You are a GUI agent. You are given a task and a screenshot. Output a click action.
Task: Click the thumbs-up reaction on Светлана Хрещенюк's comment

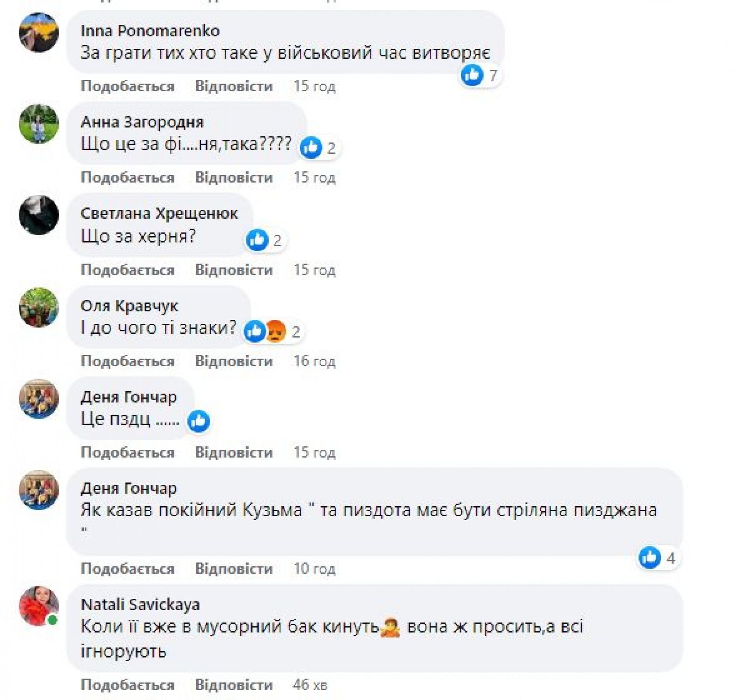click(257, 240)
